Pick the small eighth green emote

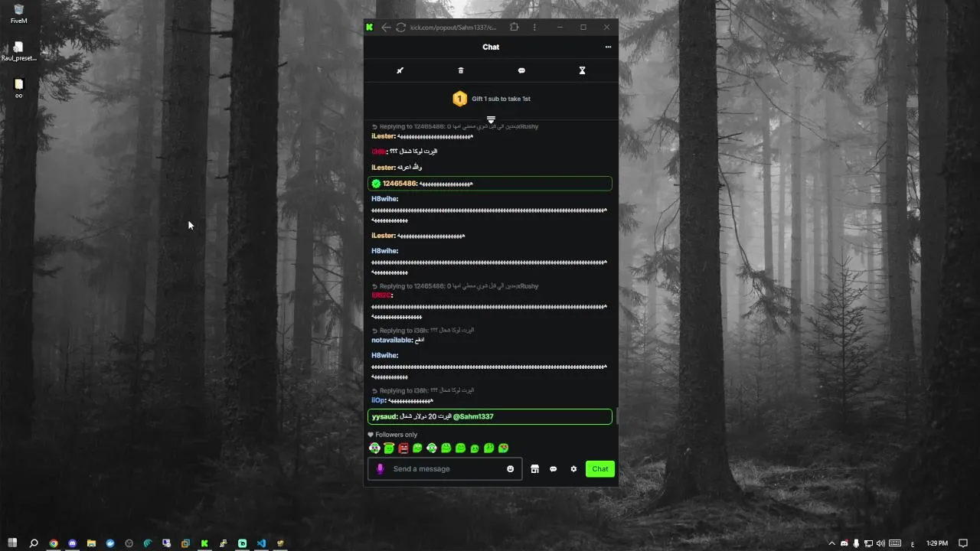click(x=475, y=449)
